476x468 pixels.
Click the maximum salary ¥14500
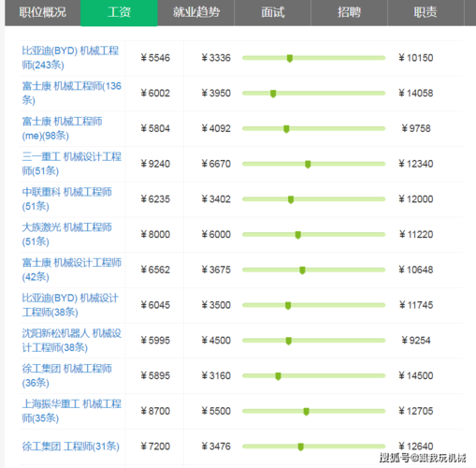(416, 375)
